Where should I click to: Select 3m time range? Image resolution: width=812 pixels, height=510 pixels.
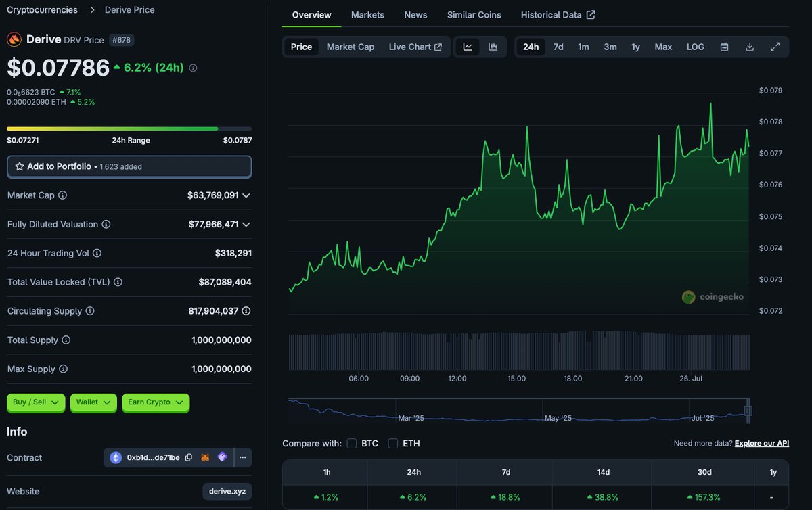pyautogui.click(x=610, y=47)
